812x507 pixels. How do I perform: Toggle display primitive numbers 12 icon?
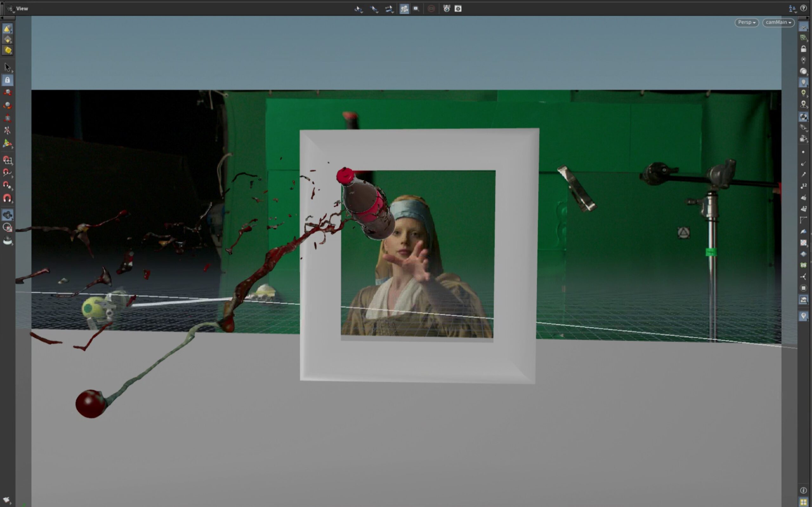coord(803,209)
